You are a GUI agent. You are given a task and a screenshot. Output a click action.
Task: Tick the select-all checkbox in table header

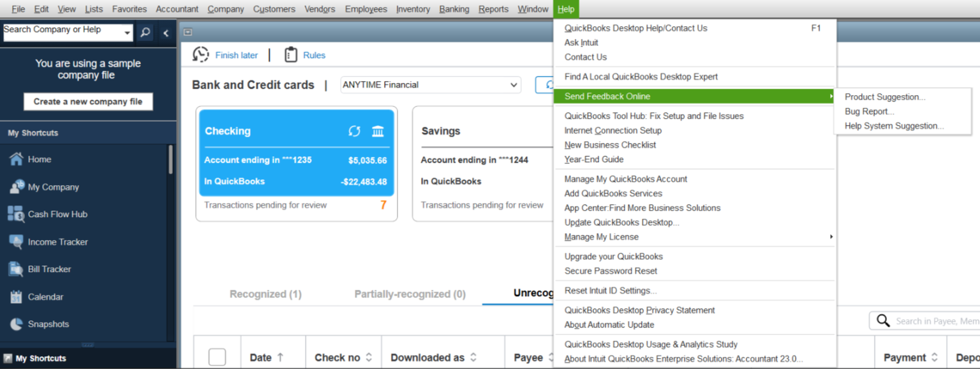[217, 358]
